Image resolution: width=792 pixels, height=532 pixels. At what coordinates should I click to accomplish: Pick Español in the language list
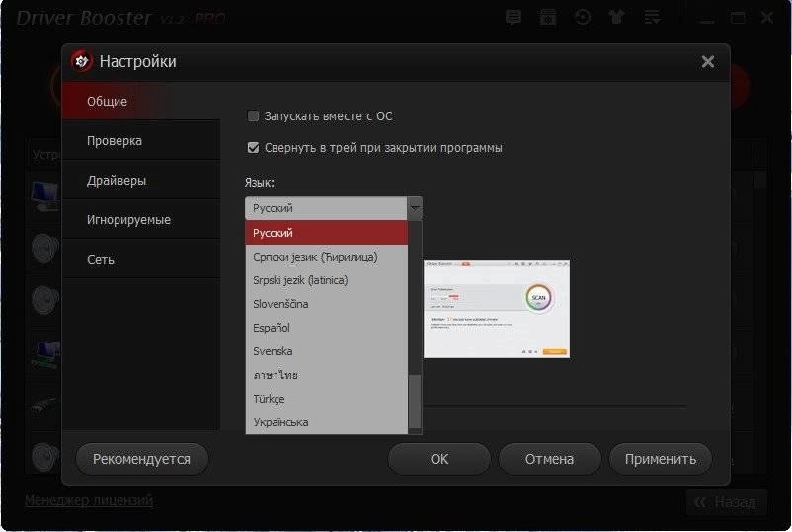326,328
